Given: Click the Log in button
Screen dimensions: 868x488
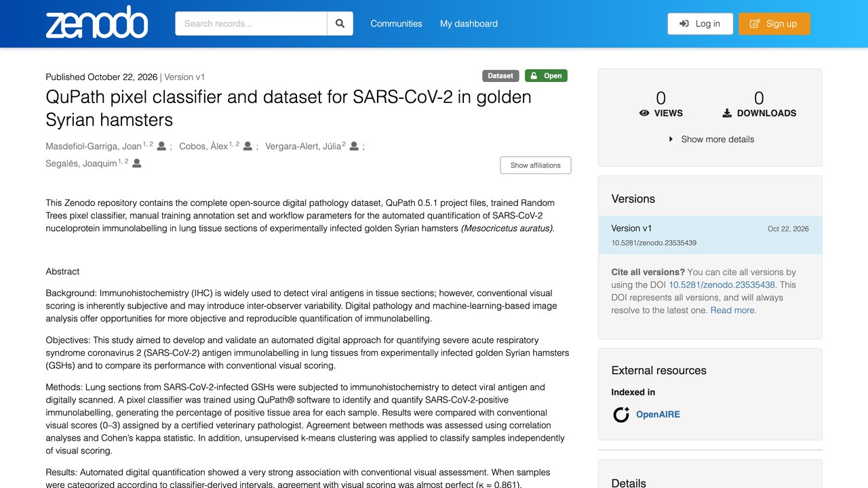Looking at the screenshot, I should tap(700, 24).
